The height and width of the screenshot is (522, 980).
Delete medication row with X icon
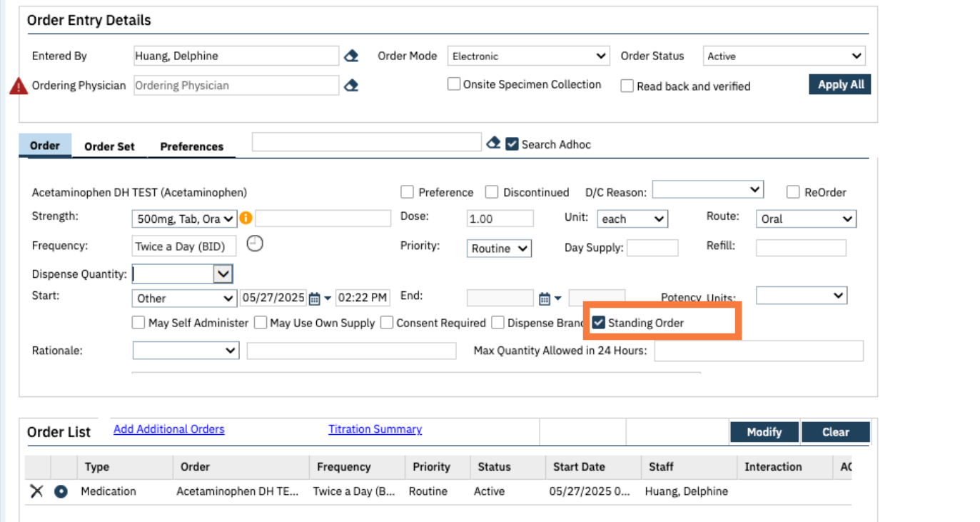36,491
